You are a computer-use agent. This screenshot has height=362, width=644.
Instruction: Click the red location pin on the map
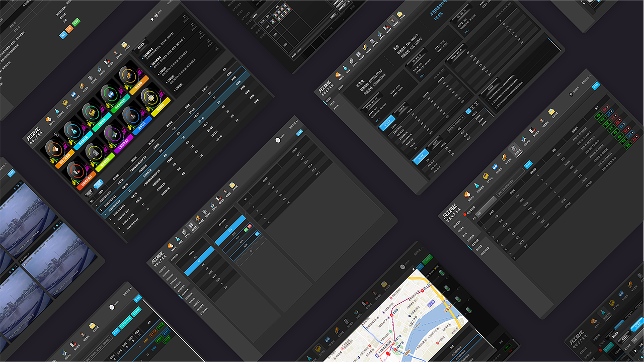coord(388,354)
